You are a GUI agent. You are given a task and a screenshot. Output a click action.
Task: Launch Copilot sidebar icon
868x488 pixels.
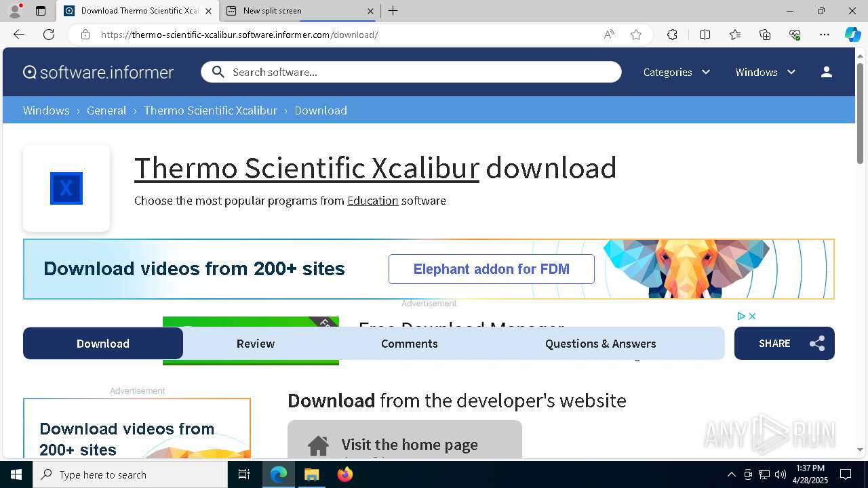click(852, 35)
